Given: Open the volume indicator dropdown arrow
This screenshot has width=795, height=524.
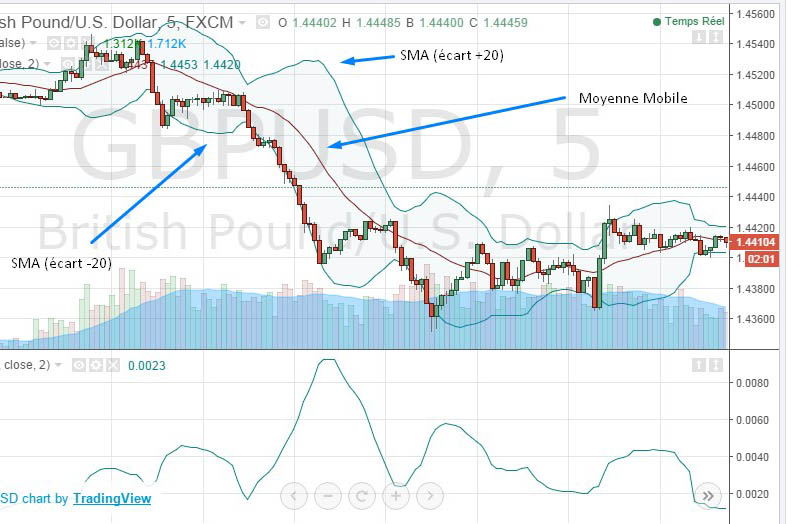Looking at the screenshot, I should (34, 43).
